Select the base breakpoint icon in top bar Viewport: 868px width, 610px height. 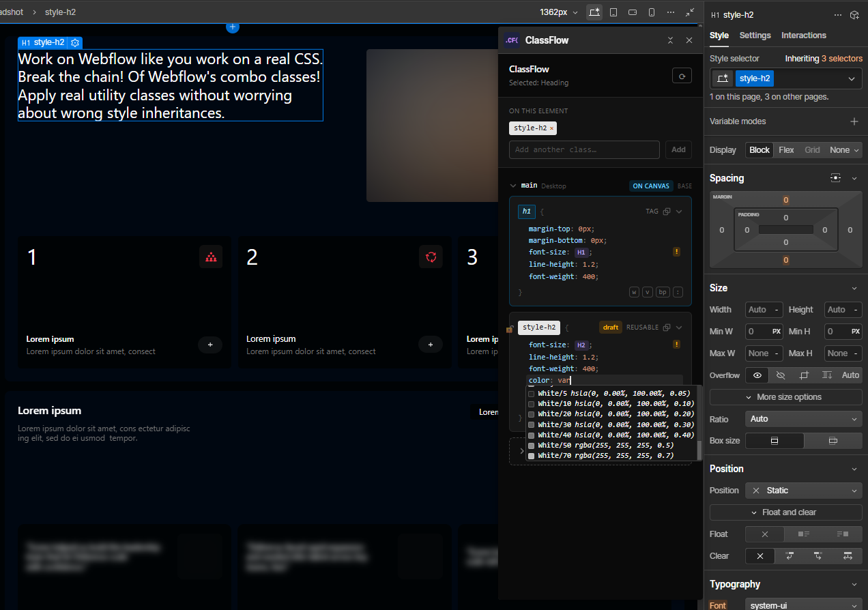pyautogui.click(x=594, y=12)
